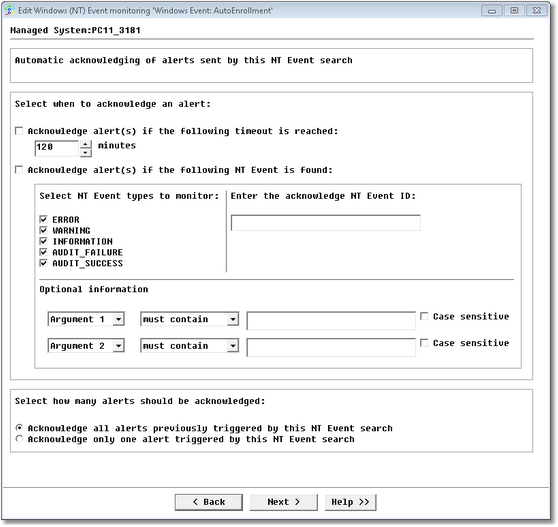558x527 pixels.
Task: Uncheck the AUDIT_SUCCESS event type
Action: 43,263
